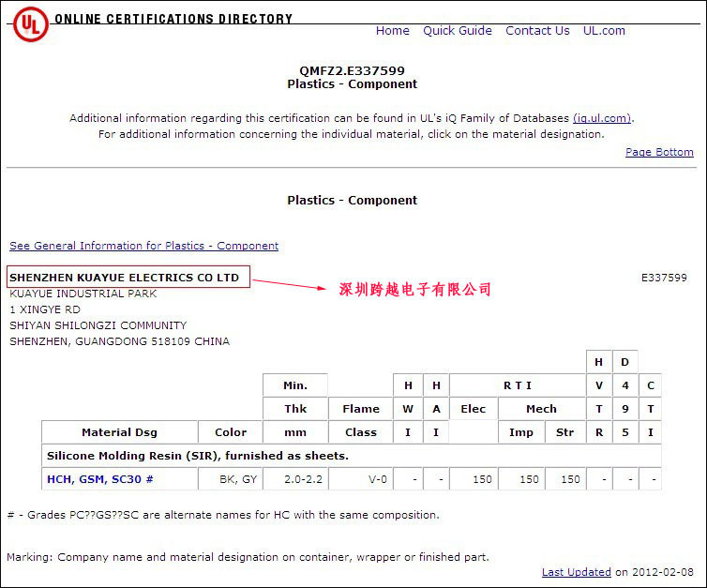This screenshot has width=707, height=588.
Task: Click the UL logo icon
Action: 31,23
